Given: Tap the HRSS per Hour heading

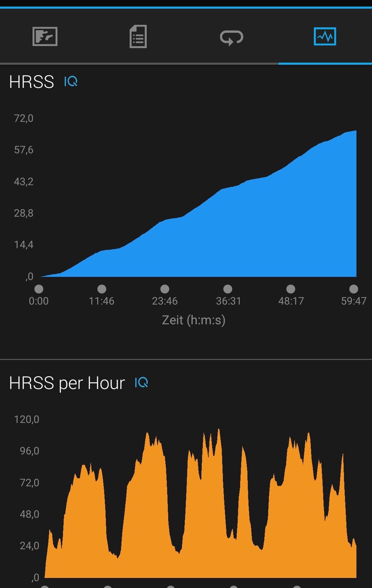Looking at the screenshot, I should [67, 383].
